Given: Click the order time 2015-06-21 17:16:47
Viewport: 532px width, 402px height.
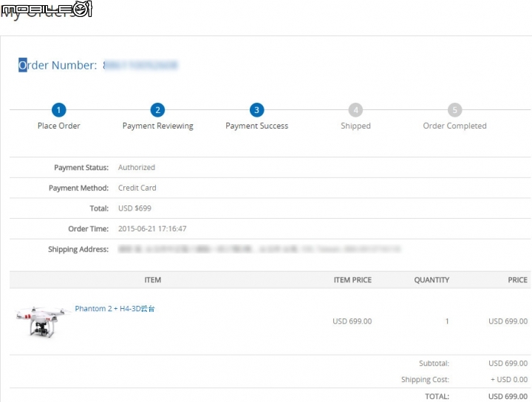Looking at the screenshot, I should [152, 228].
